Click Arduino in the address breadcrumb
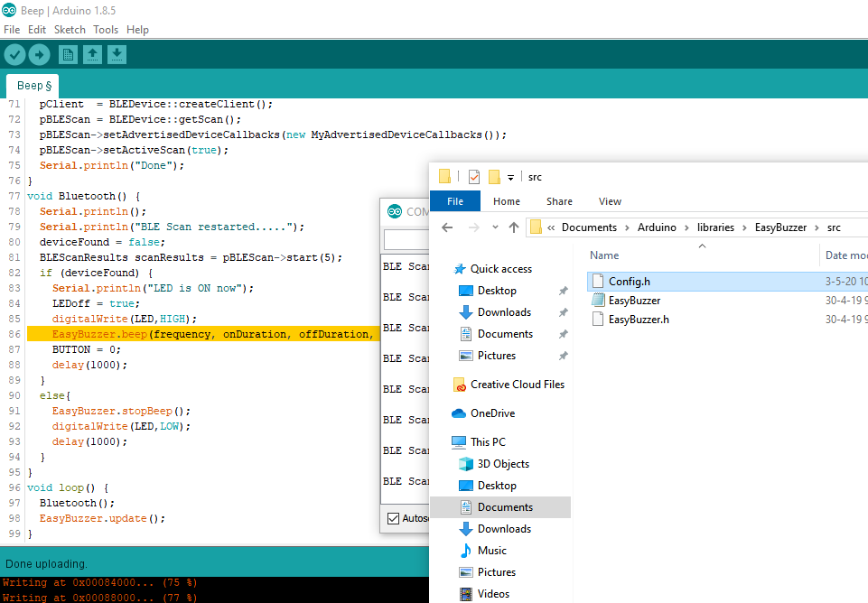This screenshot has height=603, width=868. pos(657,227)
